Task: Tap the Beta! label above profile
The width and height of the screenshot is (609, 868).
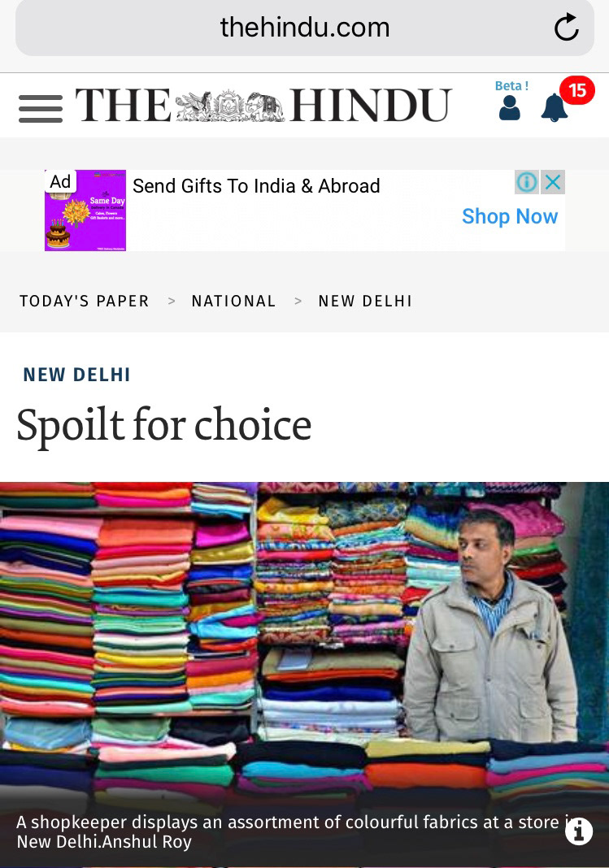Action: (x=511, y=86)
